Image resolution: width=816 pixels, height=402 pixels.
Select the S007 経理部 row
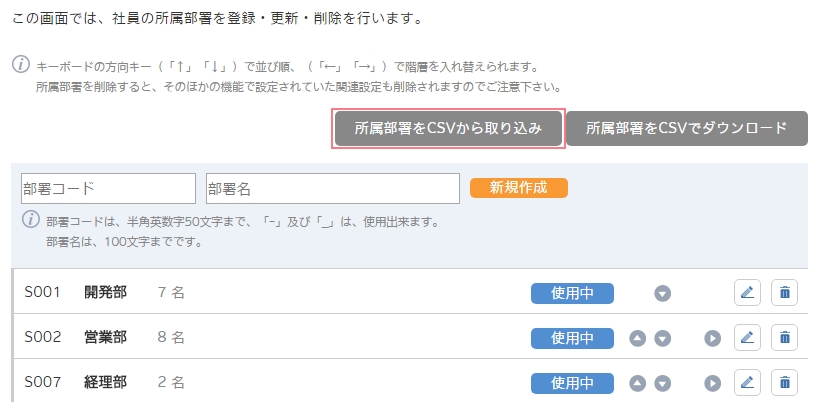tap(409, 383)
